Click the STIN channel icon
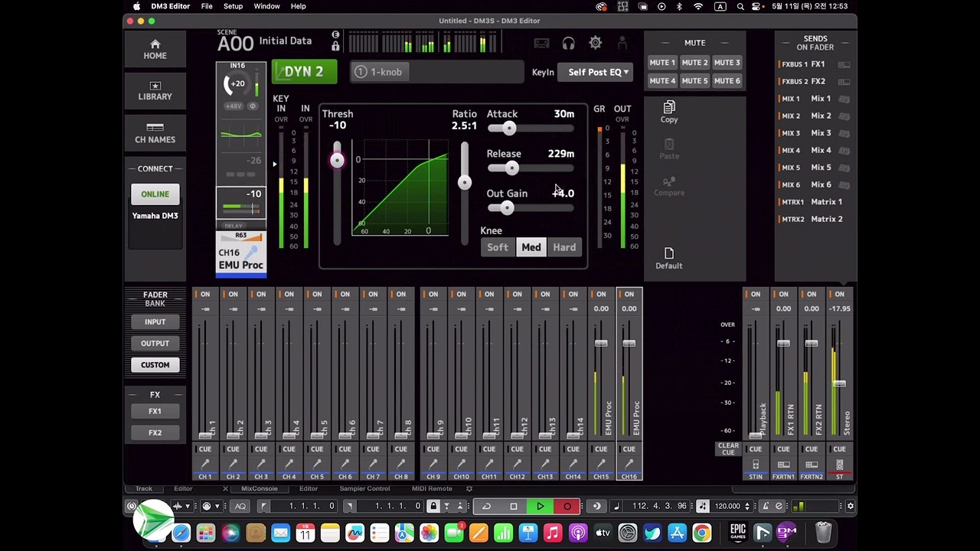This screenshot has width=980, height=551. click(x=756, y=465)
